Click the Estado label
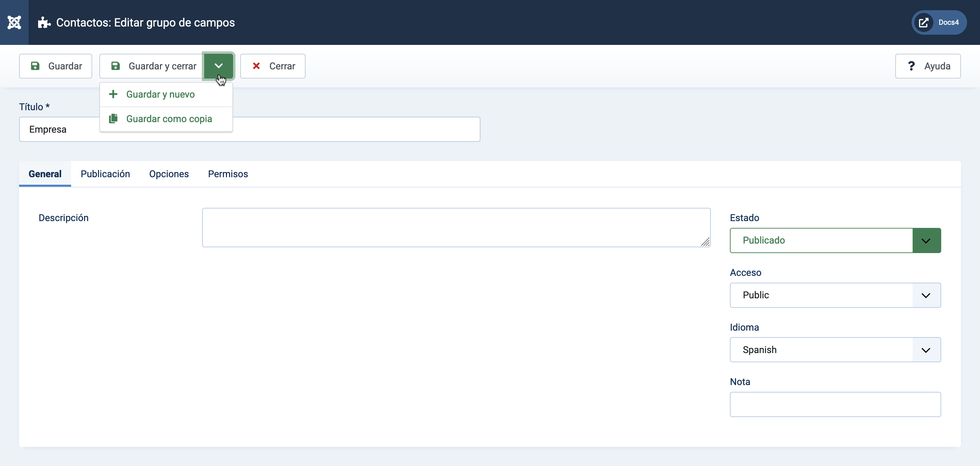The image size is (980, 466). [744, 218]
